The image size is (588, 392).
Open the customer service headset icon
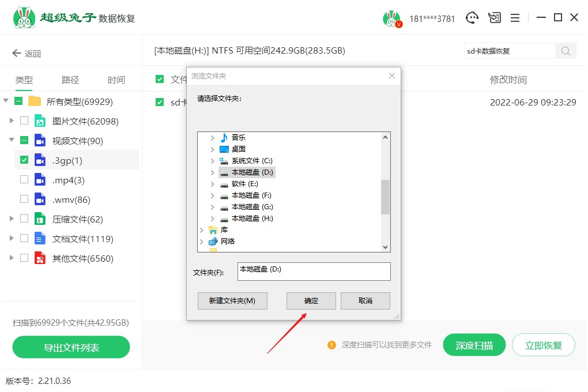pos(472,18)
